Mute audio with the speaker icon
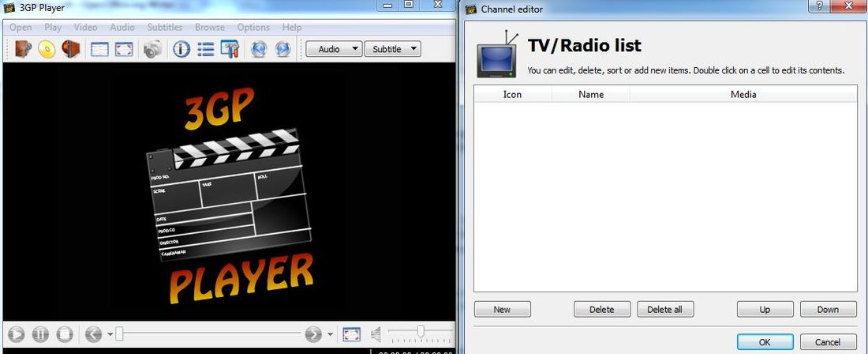 coord(376,334)
